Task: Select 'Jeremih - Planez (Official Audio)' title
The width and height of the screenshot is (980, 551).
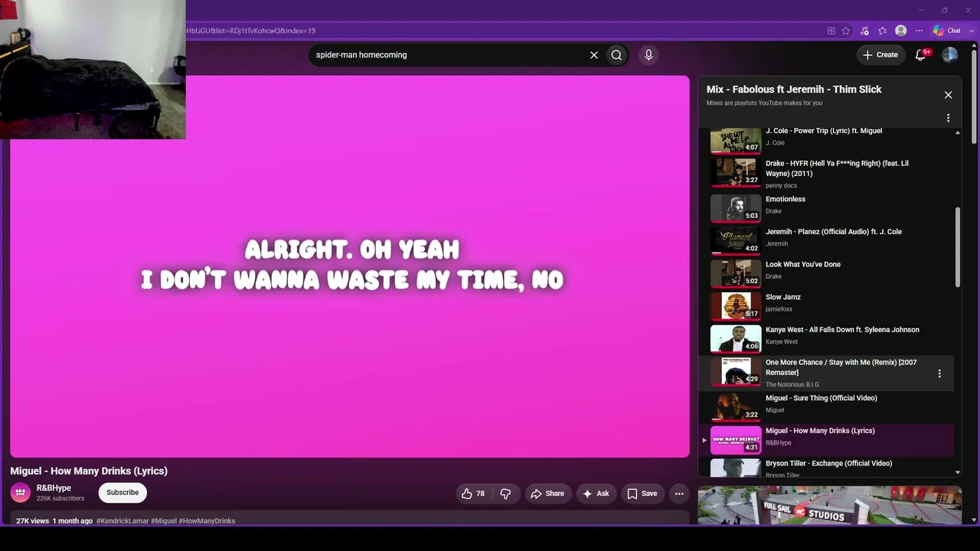Action: [x=834, y=232]
